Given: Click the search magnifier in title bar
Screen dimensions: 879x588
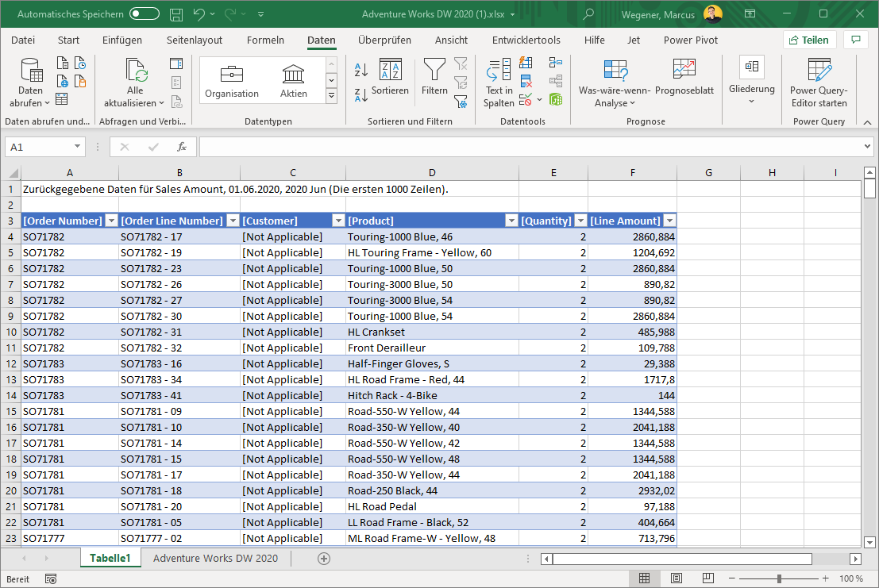Looking at the screenshot, I should tap(588, 14).
